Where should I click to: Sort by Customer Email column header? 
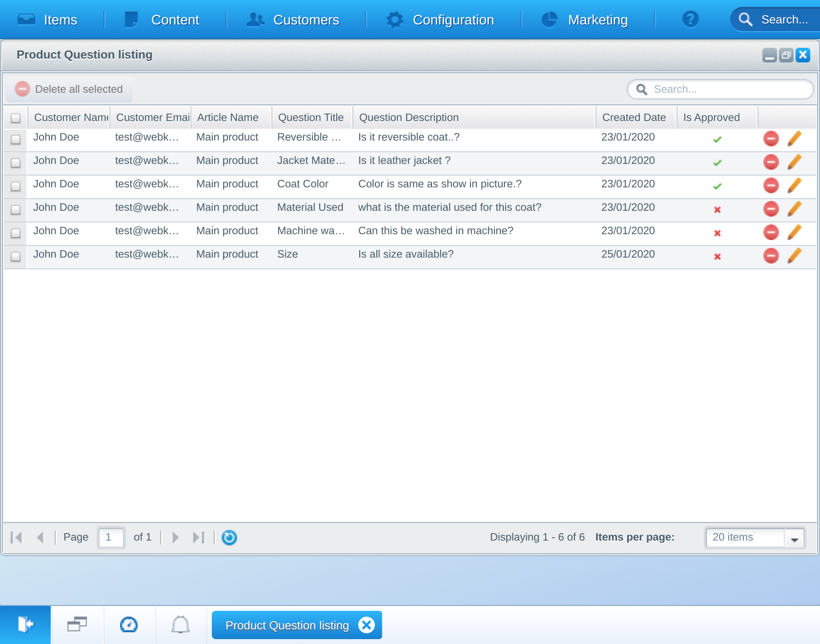pos(150,118)
